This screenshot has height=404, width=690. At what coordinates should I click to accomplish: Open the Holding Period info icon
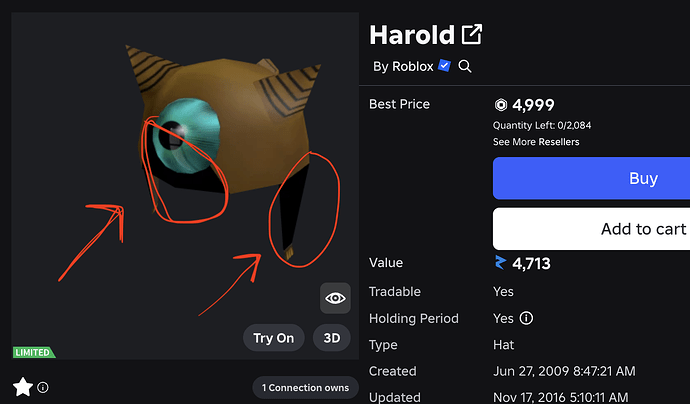[x=526, y=318]
